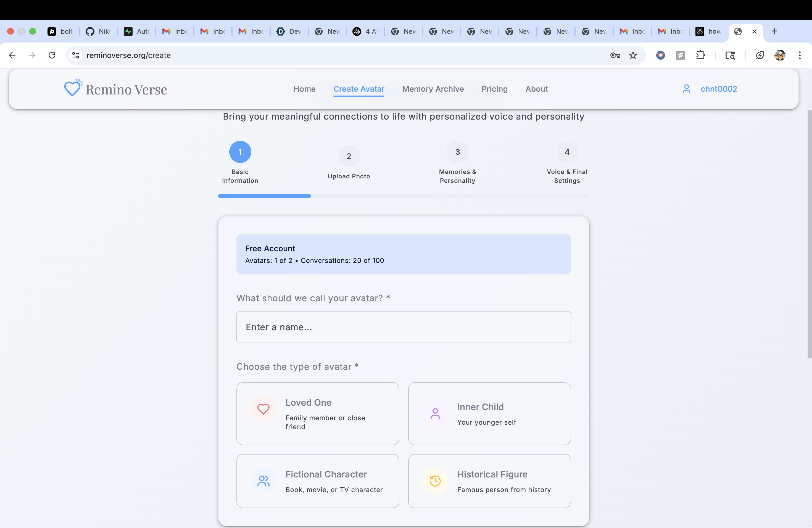Click the purple Inner Child person icon
Screen dimensions: 812x528
point(435,413)
